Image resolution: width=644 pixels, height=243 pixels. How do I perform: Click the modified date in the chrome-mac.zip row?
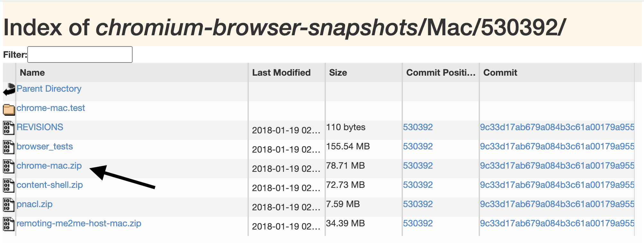[x=286, y=169]
